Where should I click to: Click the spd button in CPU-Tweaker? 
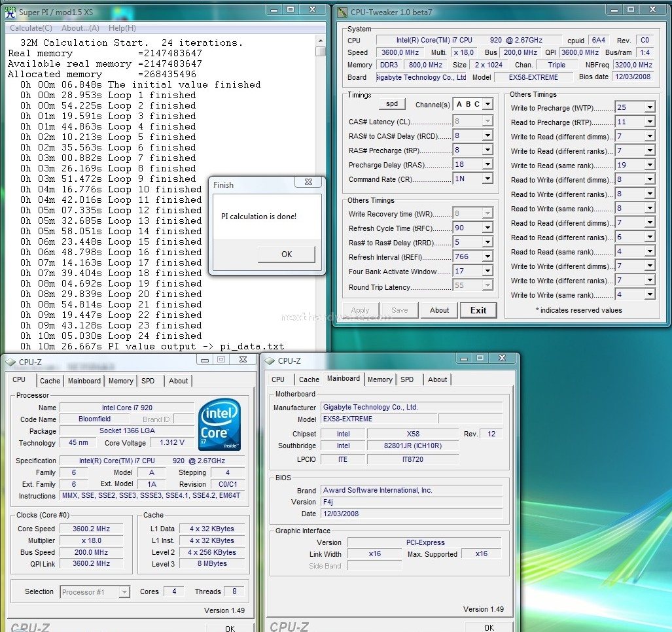[x=392, y=103]
